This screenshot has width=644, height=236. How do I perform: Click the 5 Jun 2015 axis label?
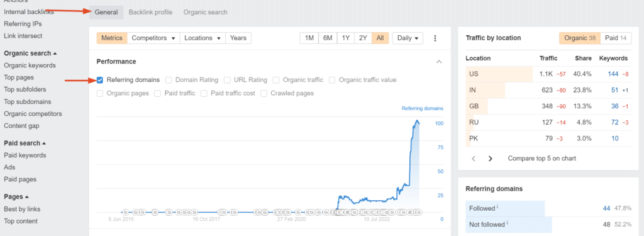[x=121, y=219]
